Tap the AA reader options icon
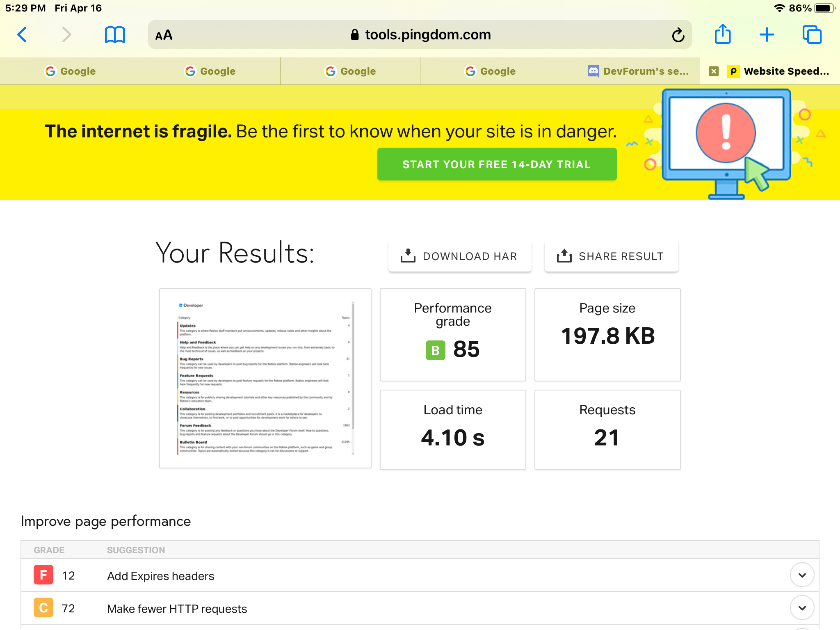The height and width of the screenshot is (630, 840). [164, 35]
